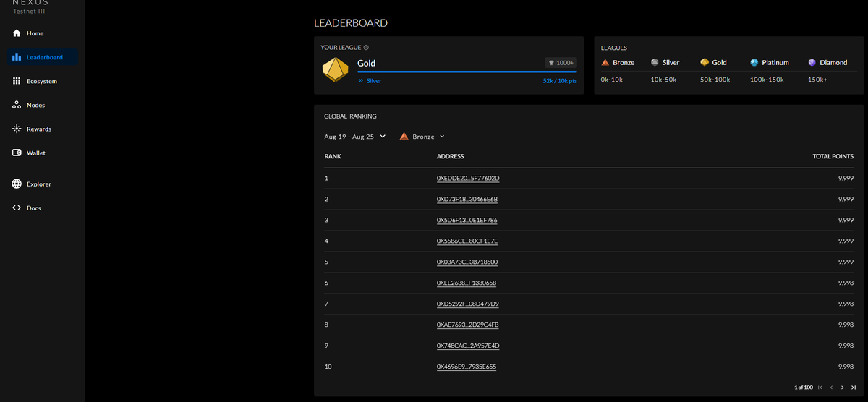Click the 10k-50k Silver range
Image resolution: width=868 pixels, height=402 pixels.
[x=663, y=79]
